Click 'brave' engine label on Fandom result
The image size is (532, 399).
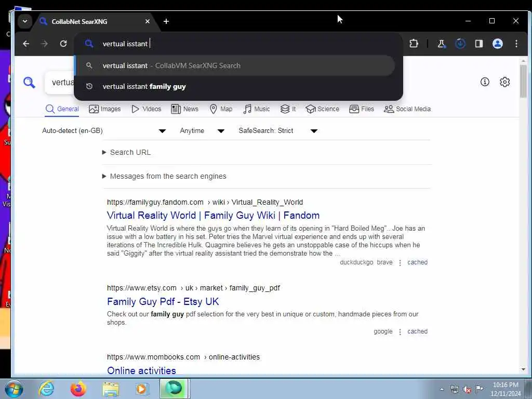(384, 262)
